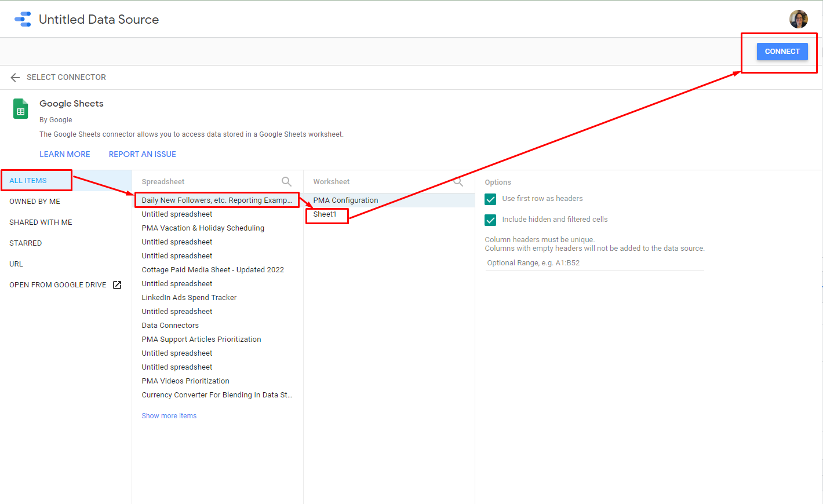Viewport: 823px width, 504px height.
Task: Uncheck Use first row as headers
Action: click(x=490, y=199)
